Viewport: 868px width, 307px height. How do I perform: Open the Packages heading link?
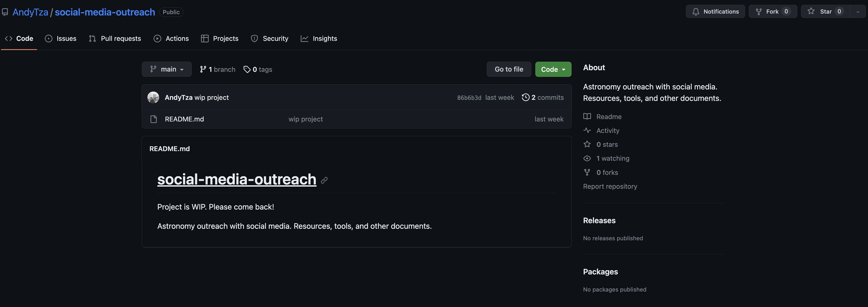coord(600,272)
